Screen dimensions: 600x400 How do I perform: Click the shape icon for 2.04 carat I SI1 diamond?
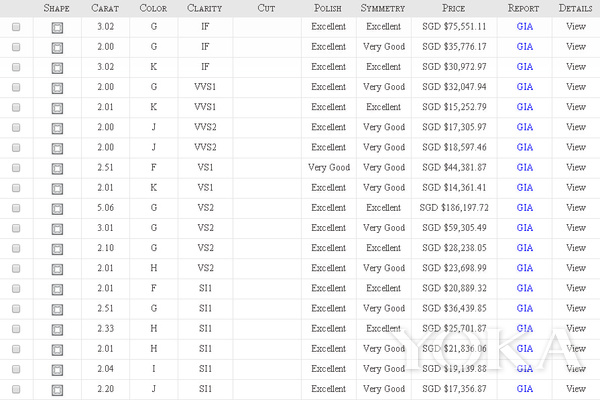point(57,369)
